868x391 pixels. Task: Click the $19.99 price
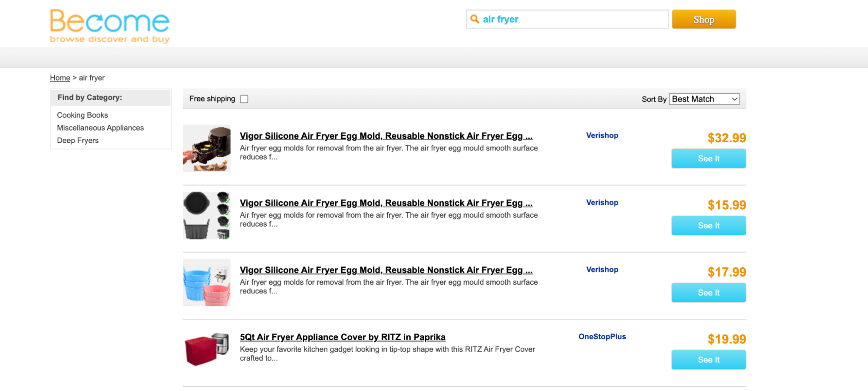coord(727,339)
